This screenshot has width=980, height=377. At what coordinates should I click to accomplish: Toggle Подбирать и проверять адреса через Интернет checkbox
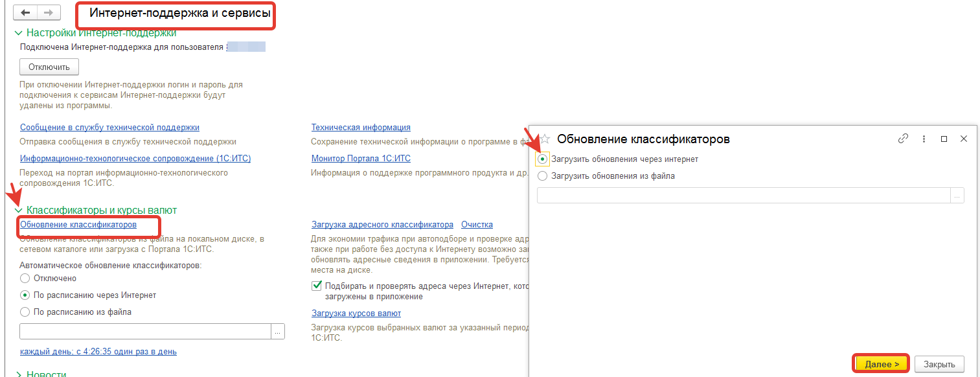317,286
